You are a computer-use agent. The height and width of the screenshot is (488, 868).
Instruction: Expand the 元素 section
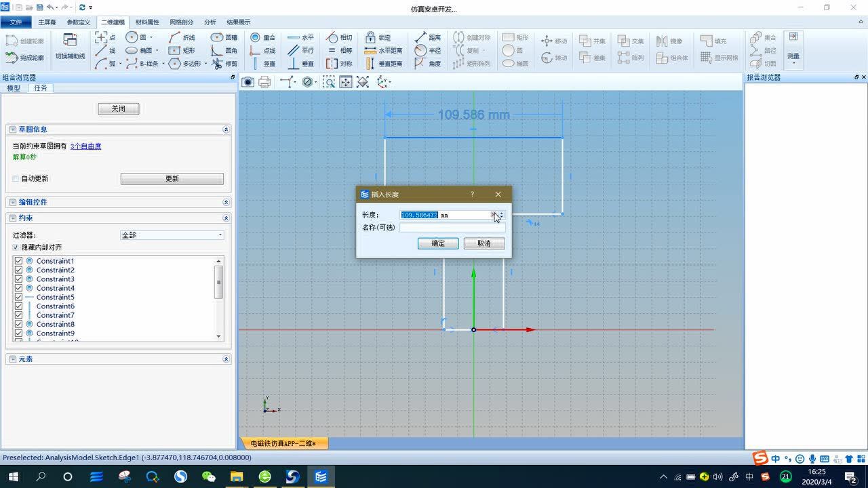pos(226,359)
